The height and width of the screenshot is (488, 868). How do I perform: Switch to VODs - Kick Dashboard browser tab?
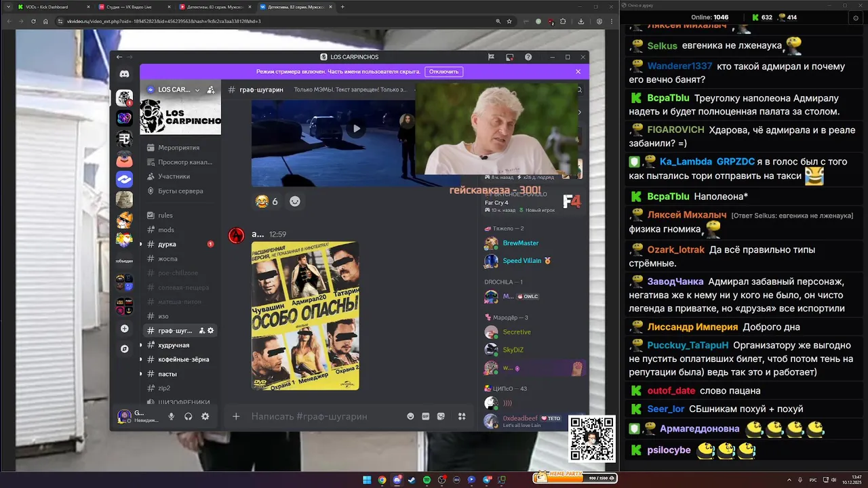[53, 7]
